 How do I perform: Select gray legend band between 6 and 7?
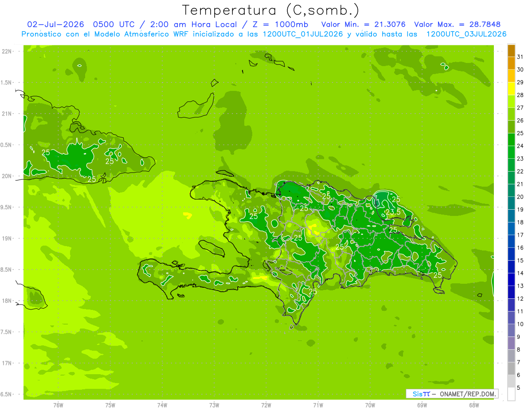tap(511, 368)
